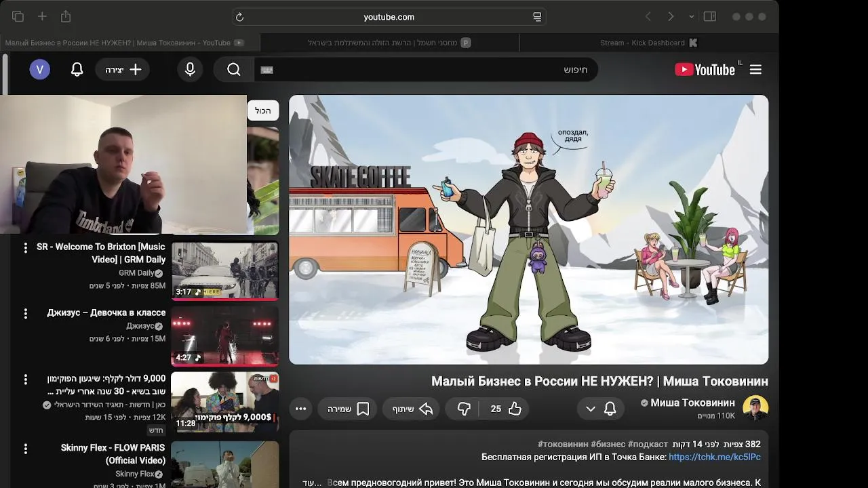
Task: Click the שיתוף share button
Action: pyautogui.click(x=412, y=409)
